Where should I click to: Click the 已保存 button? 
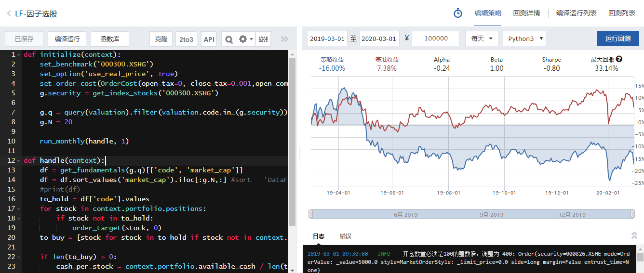(24, 39)
